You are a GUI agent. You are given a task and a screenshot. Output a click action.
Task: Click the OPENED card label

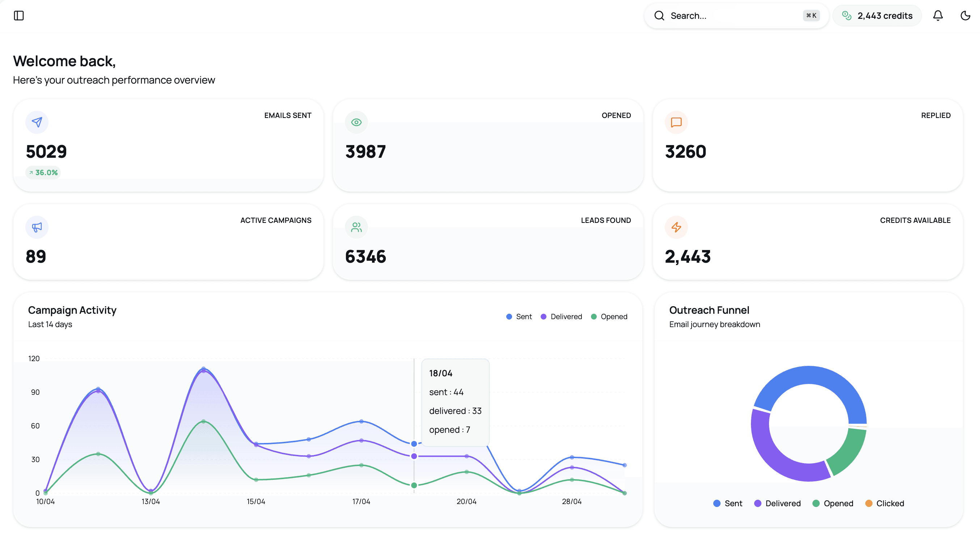(x=616, y=115)
